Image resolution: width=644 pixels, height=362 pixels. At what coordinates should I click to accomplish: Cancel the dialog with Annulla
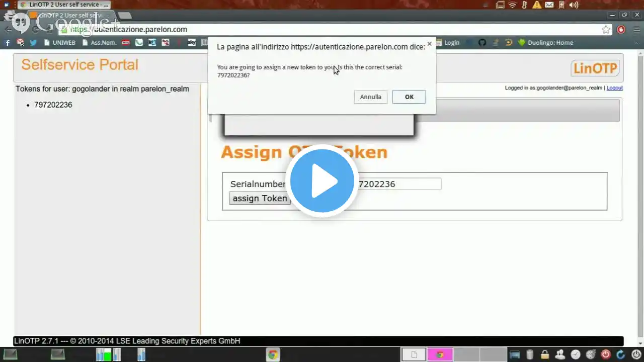click(x=371, y=97)
